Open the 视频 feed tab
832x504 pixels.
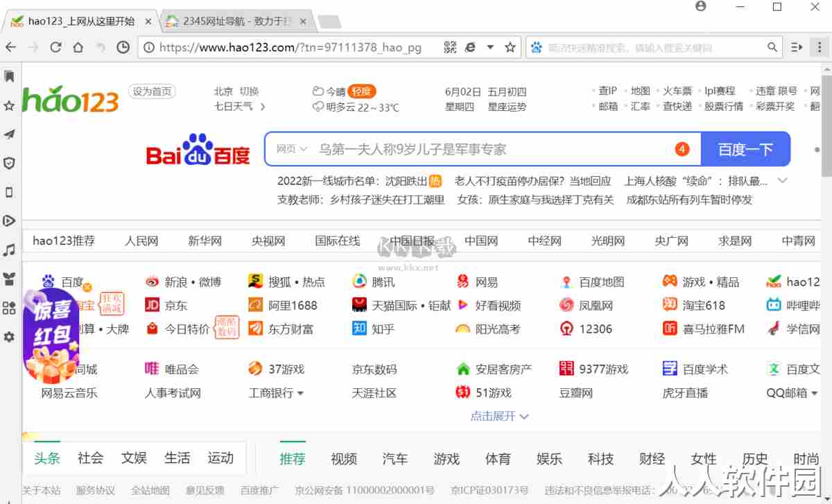[344, 459]
